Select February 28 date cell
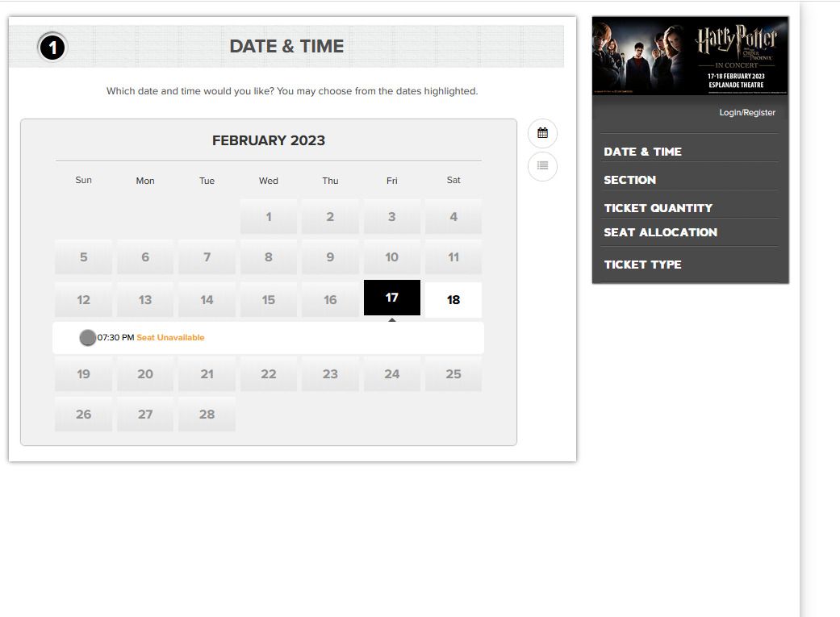The width and height of the screenshot is (840, 617). pyautogui.click(x=207, y=415)
